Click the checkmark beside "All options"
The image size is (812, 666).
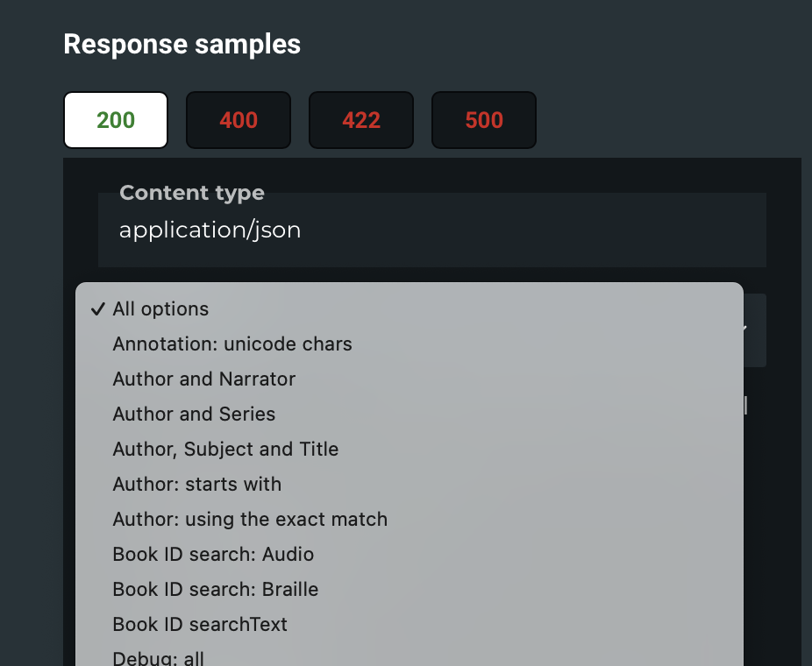(x=98, y=308)
